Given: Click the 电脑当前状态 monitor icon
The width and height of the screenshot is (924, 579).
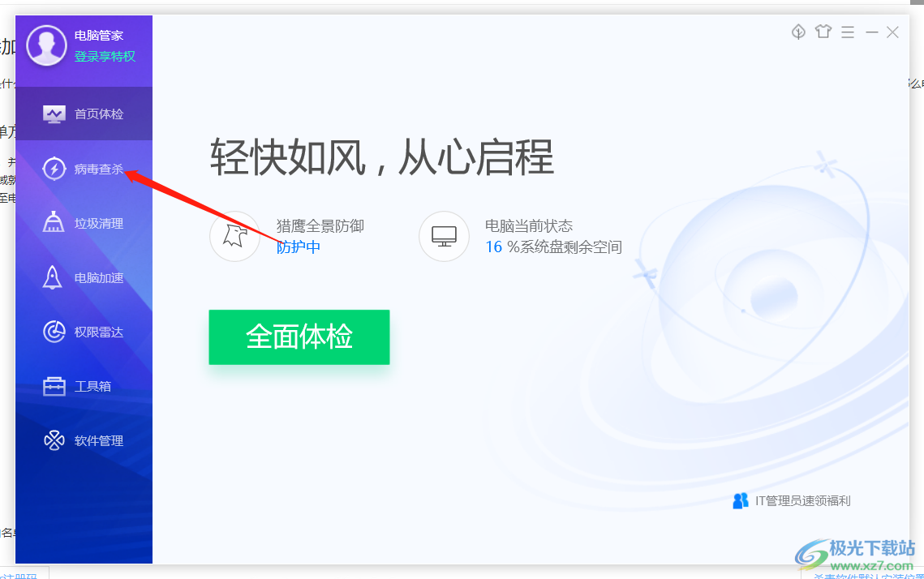Looking at the screenshot, I should tap(444, 236).
